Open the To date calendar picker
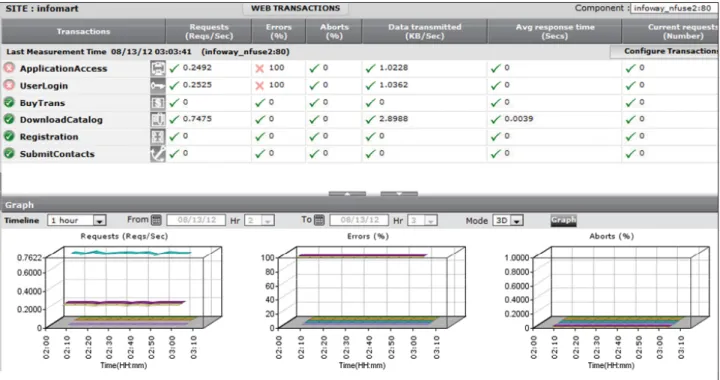Image resolution: width=720 pixels, height=380 pixels. pyautogui.click(x=319, y=220)
